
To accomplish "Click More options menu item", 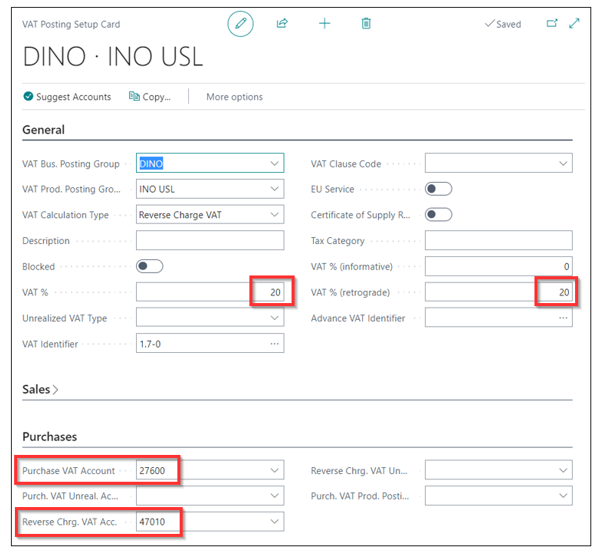I will click(235, 97).
